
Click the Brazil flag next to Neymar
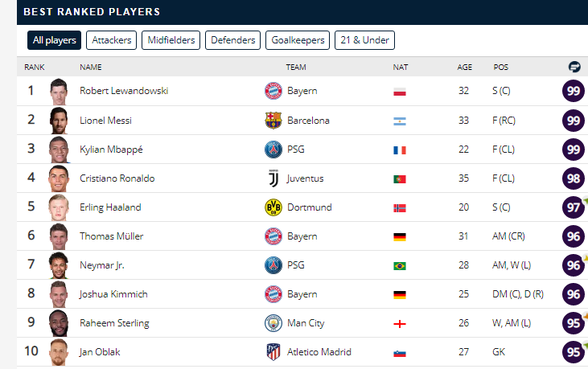pos(400,266)
